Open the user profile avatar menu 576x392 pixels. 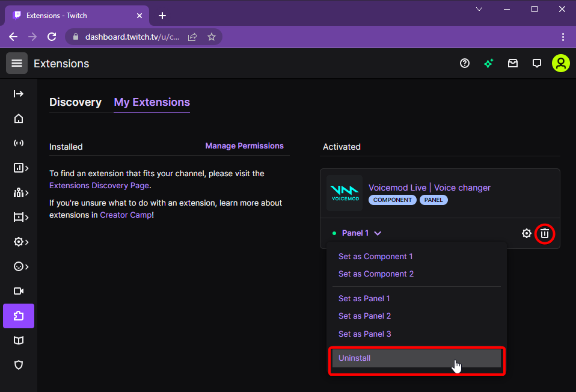[x=561, y=63]
